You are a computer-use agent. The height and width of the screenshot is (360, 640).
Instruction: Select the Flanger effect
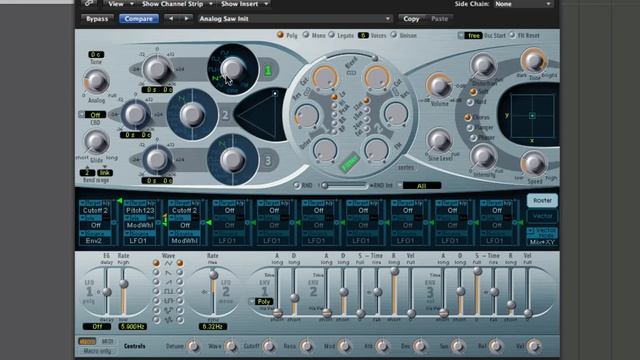click(x=470, y=128)
